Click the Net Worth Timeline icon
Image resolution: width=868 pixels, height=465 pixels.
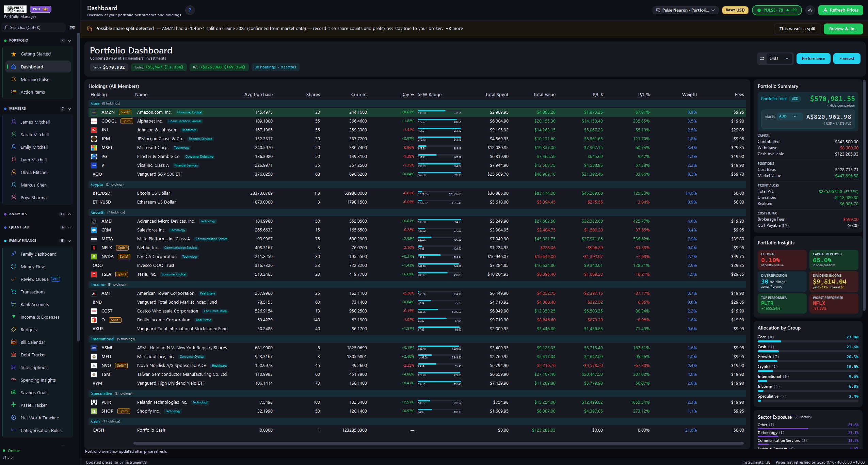coord(14,418)
